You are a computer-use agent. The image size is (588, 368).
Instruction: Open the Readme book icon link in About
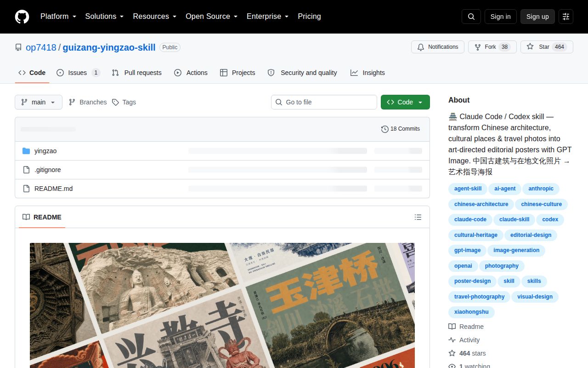coord(466,327)
